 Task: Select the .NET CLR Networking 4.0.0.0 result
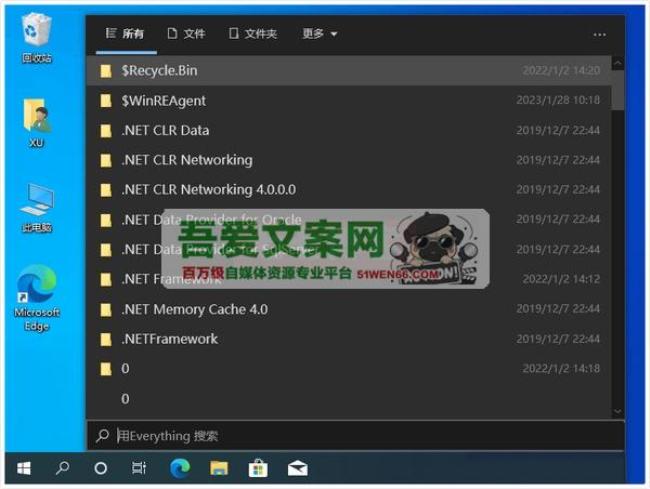click(349, 190)
